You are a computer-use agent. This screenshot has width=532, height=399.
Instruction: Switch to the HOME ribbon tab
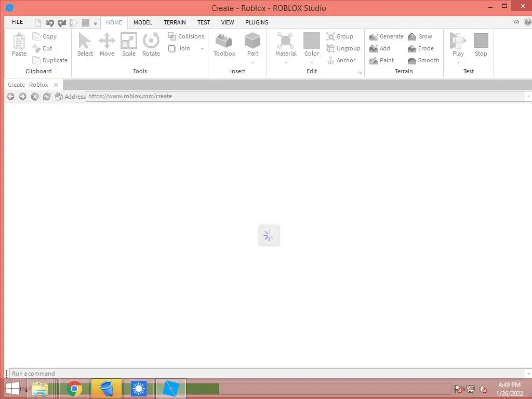[114, 22]
